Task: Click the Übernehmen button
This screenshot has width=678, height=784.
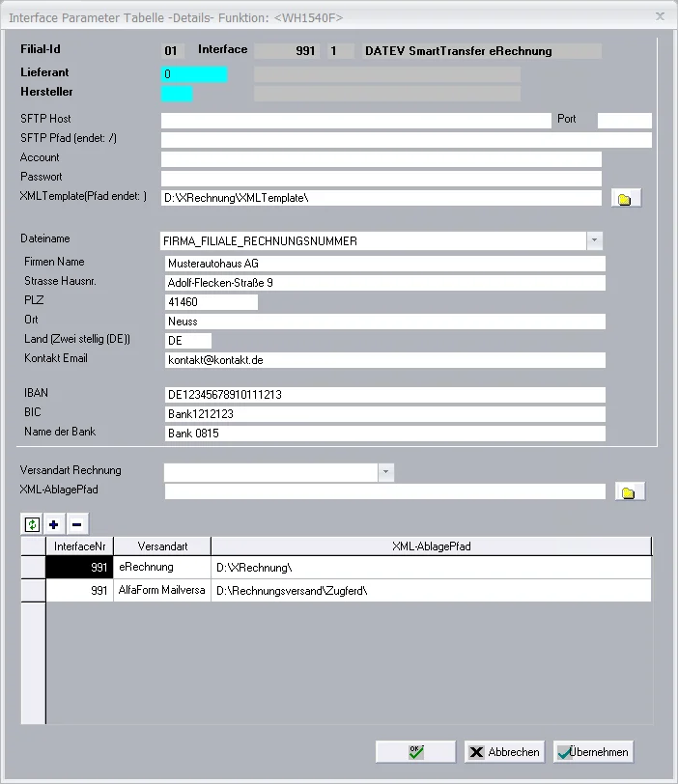Action: click(594, 752)
